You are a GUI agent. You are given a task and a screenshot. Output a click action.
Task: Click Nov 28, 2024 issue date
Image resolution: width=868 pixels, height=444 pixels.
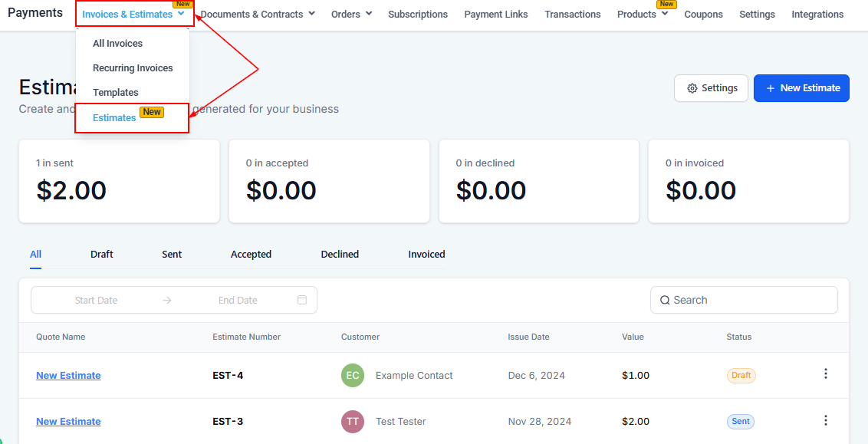[540, 421]
